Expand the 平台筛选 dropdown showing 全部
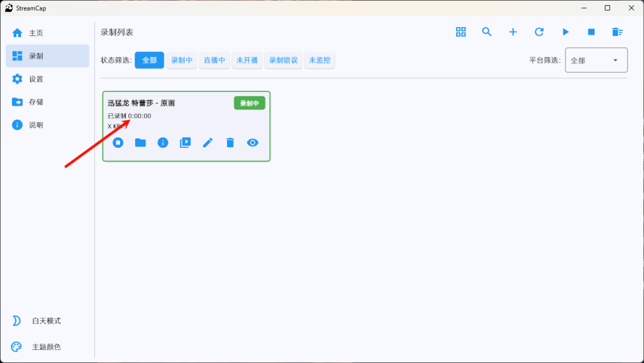This screenshot has height=363, width=644. click(595, 60)
